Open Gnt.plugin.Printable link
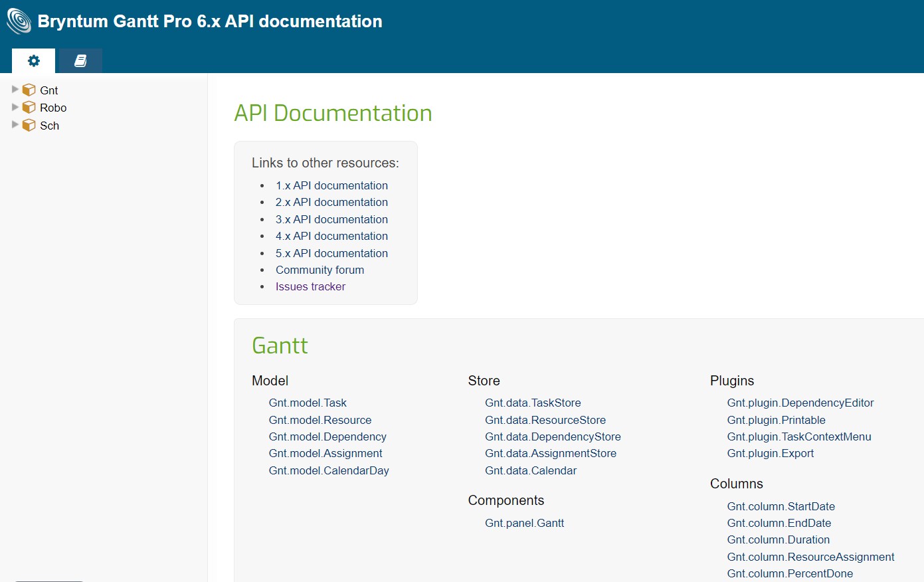Image resolution: width=924 pixels, height=582 pixels. tap(776, 420)
